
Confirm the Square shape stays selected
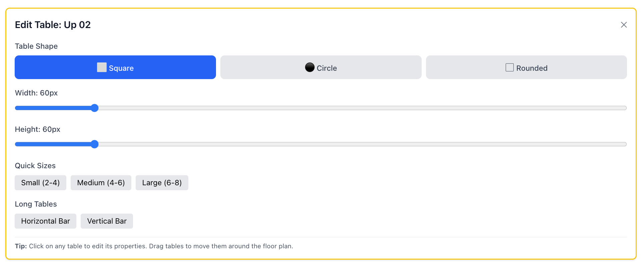115,67
